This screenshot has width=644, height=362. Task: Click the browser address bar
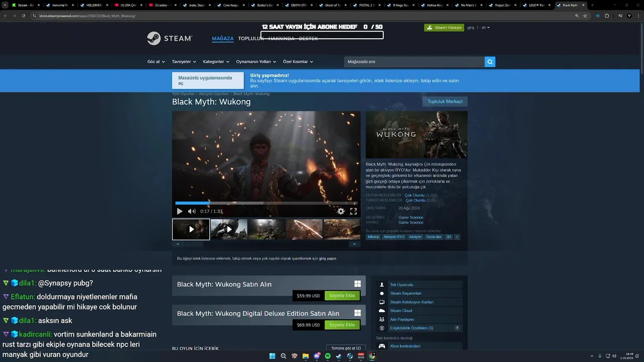click(302, 16)
